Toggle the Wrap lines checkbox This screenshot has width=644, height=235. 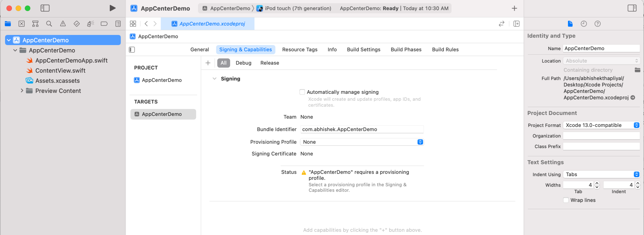pos(566,200)
